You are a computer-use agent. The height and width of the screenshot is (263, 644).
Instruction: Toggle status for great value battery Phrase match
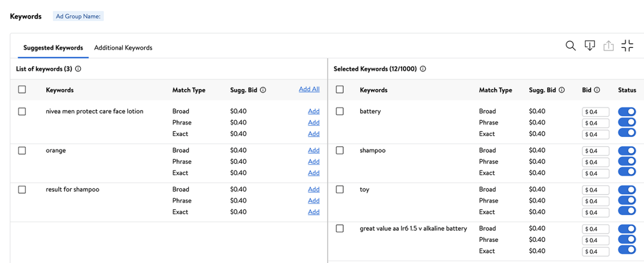point(627,239)
